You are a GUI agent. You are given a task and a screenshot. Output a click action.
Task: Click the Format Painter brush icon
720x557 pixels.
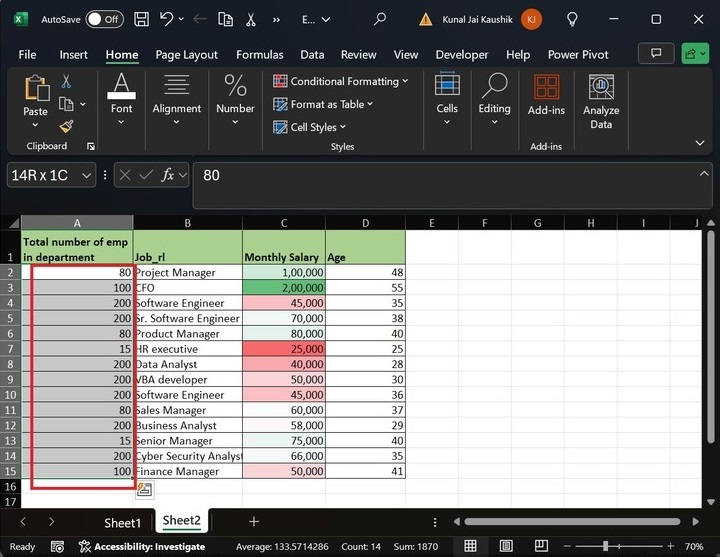66,126
